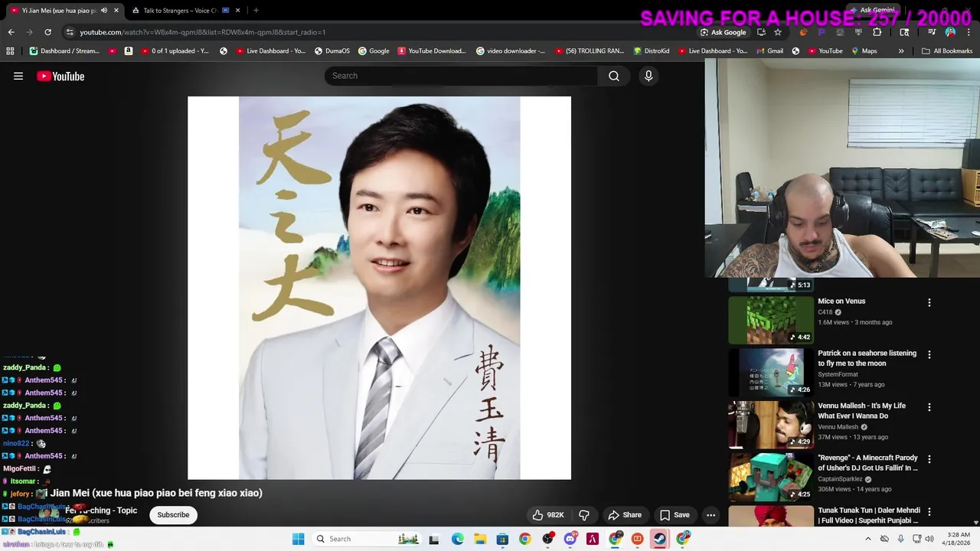Open the Maps bookmark

click(x=863, y=51)
